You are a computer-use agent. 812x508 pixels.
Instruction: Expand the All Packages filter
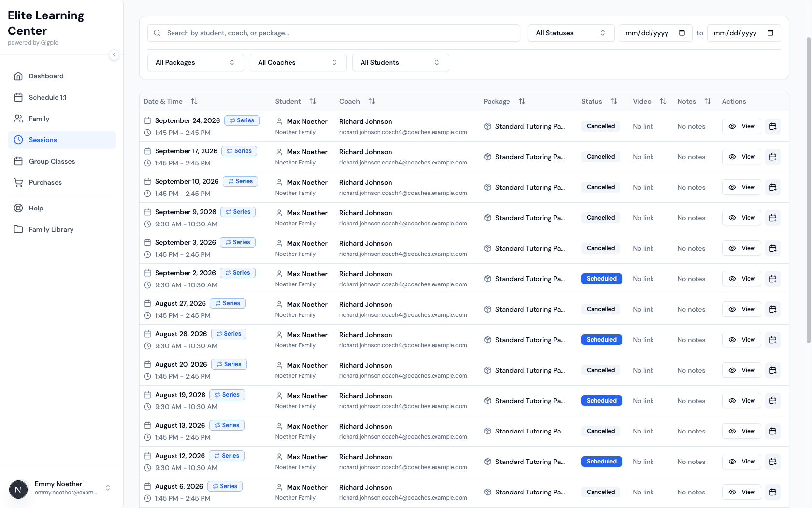pyautogui.click(x=195, y=62)
